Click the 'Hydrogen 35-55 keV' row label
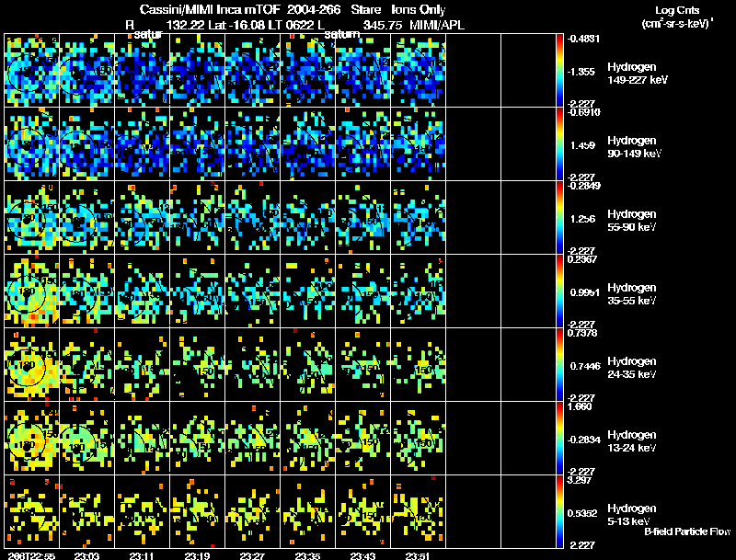Screen dimensions: 736x560 632,294
